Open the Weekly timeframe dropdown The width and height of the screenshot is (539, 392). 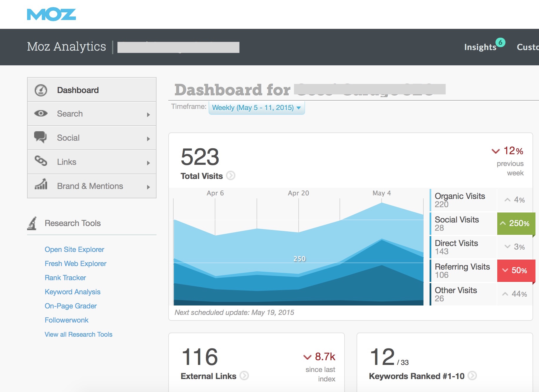coord(257,108)
